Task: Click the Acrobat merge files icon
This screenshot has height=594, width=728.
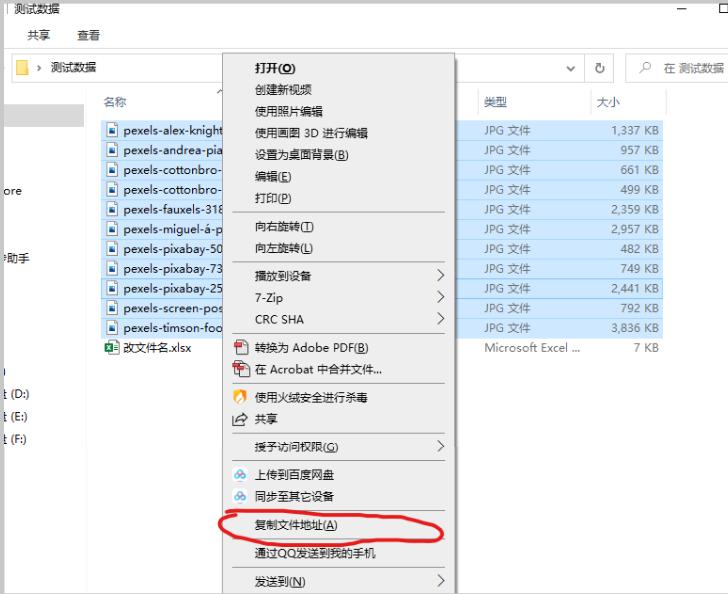Action: point(240,369)
